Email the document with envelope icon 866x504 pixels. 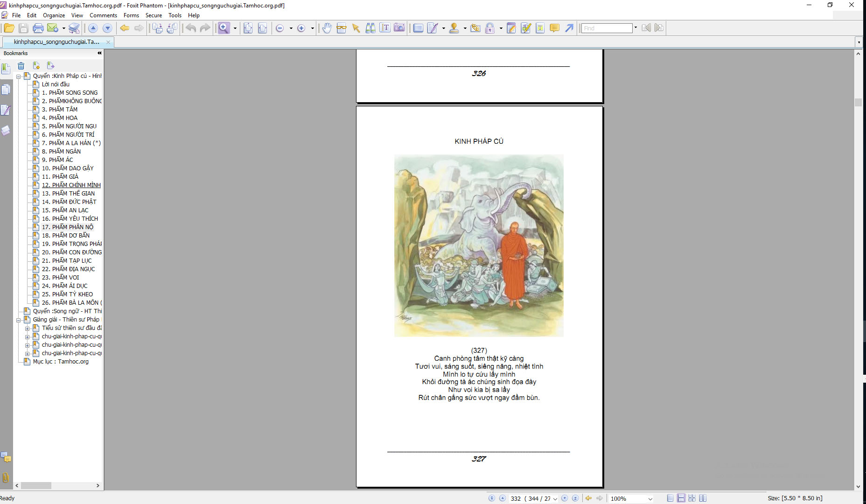[53, 28]
